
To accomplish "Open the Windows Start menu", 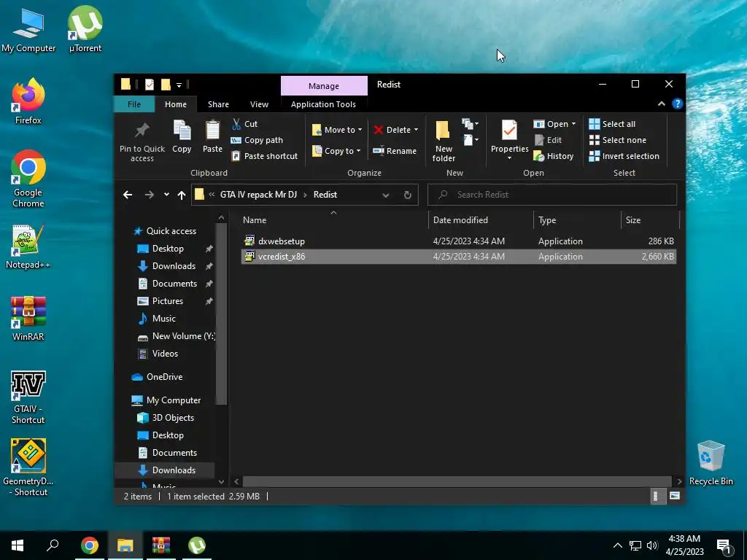I will 18,545.
